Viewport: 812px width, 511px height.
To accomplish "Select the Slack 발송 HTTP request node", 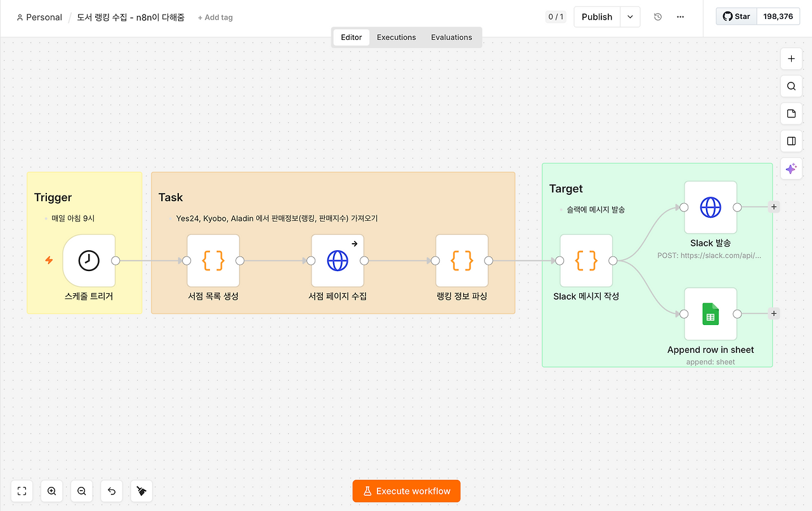I will pyautogui.click(x=710, y=207).
